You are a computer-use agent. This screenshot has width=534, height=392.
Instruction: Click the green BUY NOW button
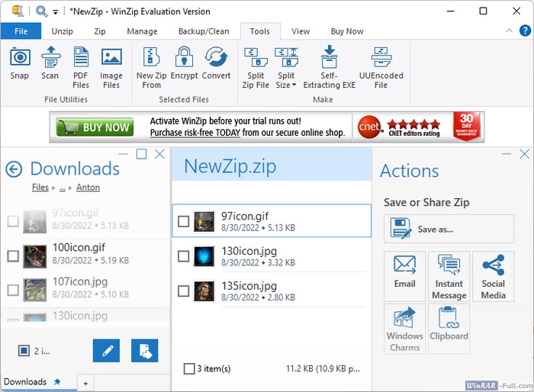(95, 127)
